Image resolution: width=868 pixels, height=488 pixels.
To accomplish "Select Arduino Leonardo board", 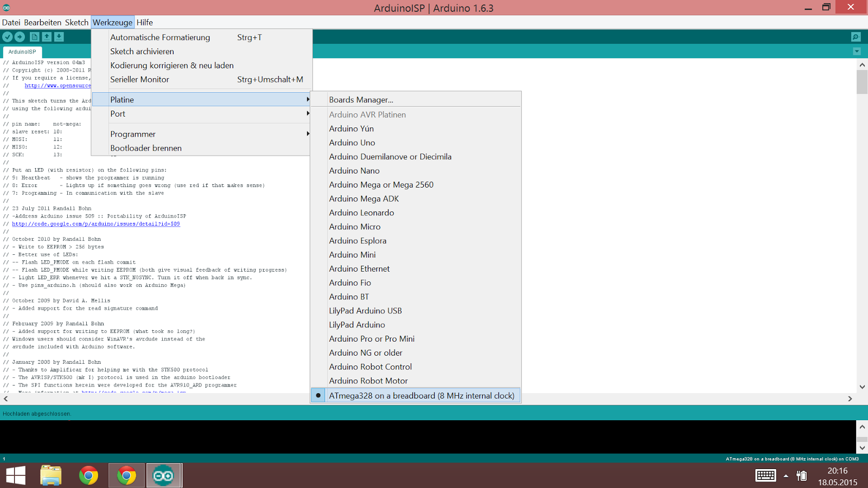I will click(416, 213).
